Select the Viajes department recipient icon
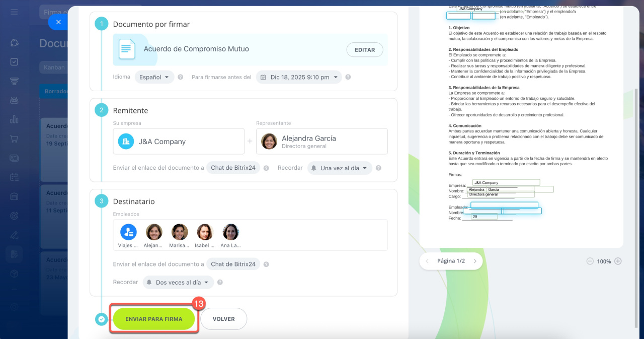Screen dimensions: 644x339 point(128,232)
